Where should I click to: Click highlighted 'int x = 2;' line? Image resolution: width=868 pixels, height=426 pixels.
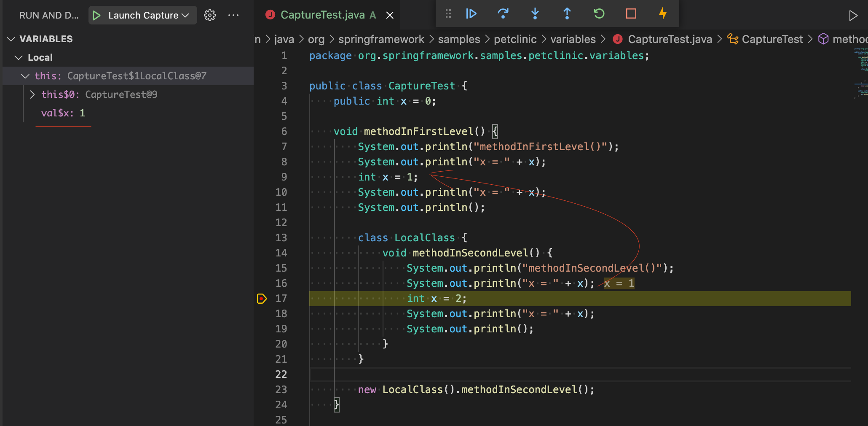pos(437,299)
